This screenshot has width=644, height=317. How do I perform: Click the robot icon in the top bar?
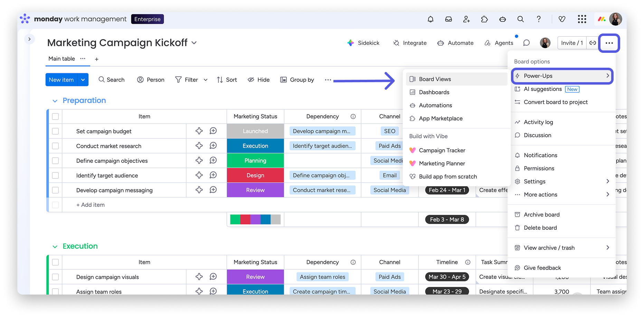[503, 19]
